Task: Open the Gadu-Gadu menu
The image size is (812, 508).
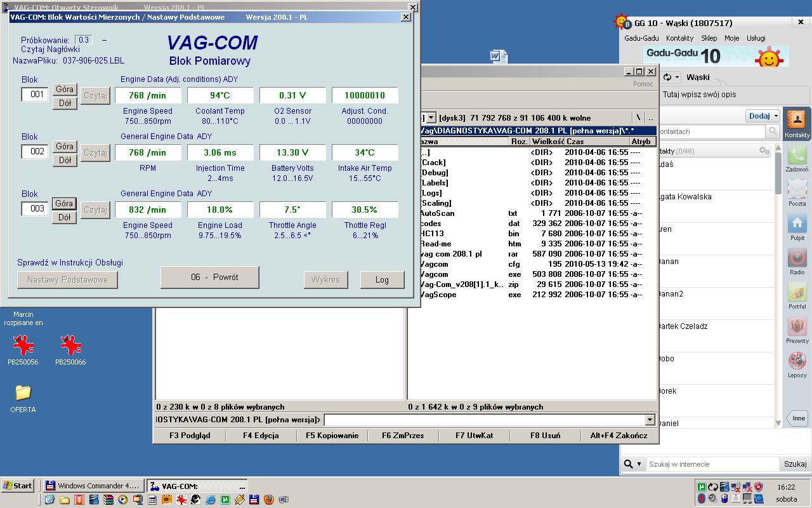Action: click(x=641, y=38)
